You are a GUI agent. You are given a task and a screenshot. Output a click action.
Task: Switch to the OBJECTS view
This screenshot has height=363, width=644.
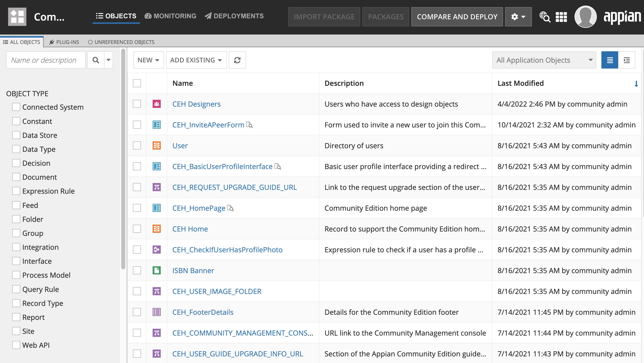click(x=116, y=16)
